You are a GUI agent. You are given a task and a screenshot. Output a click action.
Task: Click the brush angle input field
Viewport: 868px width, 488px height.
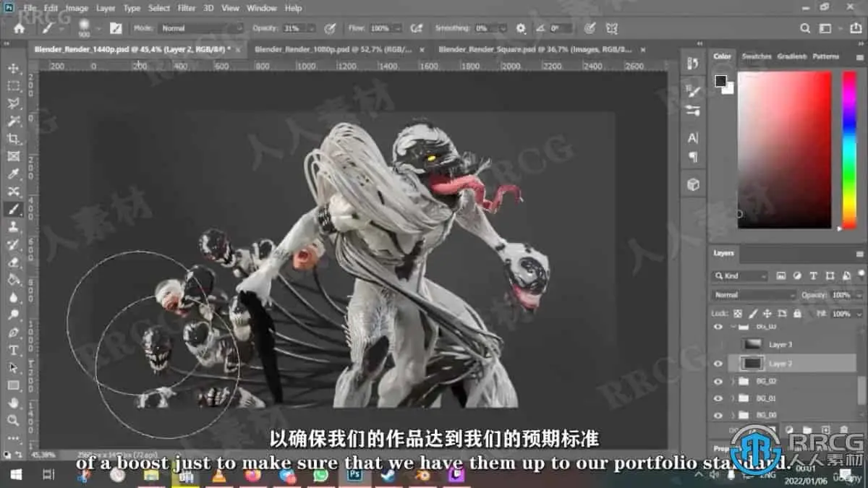(x=562, y=28)
